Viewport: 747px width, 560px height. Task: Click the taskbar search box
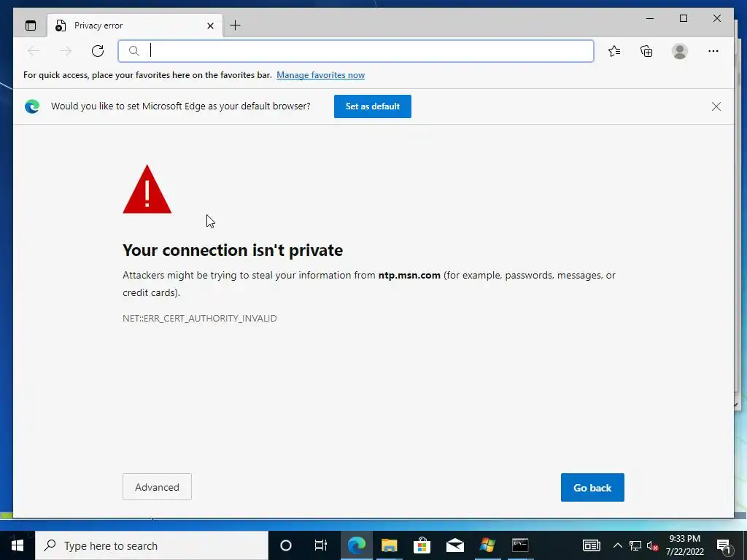point(152,545)
